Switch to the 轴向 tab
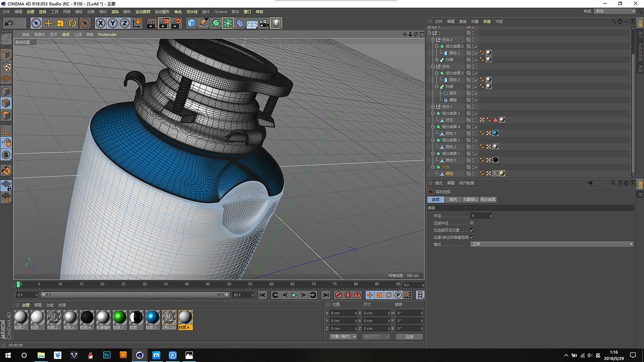Viewport: 644px width, 362px height. point(453,200)
